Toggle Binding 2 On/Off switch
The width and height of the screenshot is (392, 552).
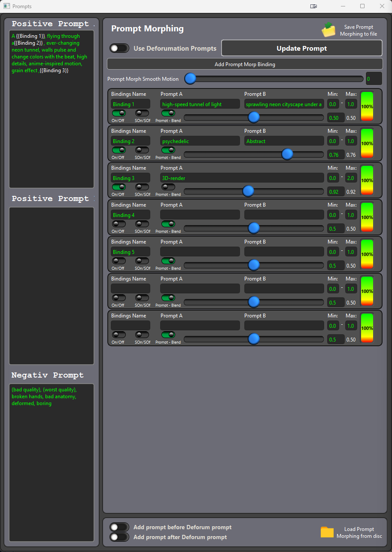119,150
